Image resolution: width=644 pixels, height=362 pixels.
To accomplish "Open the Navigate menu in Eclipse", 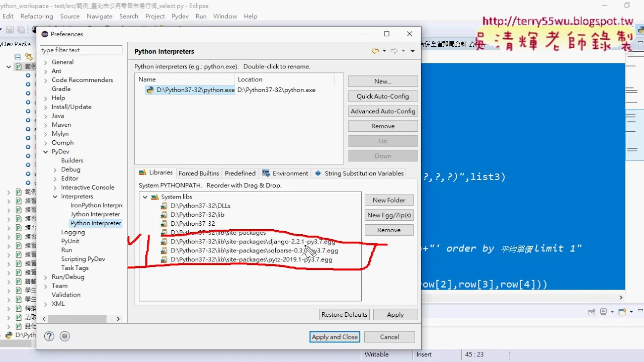I will pyautogui.click(x=100, y=16).
